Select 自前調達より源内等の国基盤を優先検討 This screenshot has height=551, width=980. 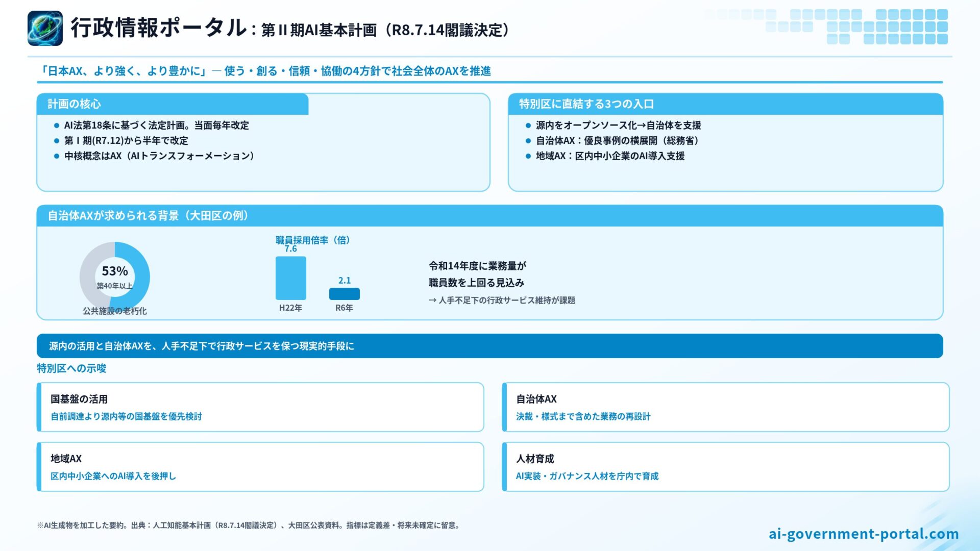point(126,417)
